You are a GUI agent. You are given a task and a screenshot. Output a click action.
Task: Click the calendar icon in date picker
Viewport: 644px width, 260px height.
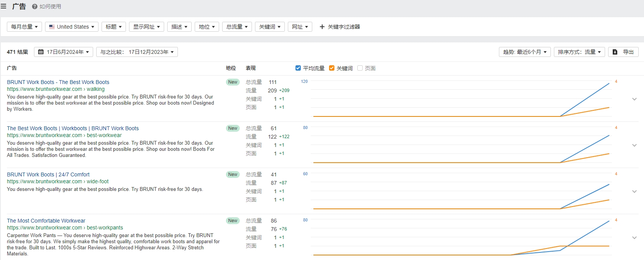point(41,52)
